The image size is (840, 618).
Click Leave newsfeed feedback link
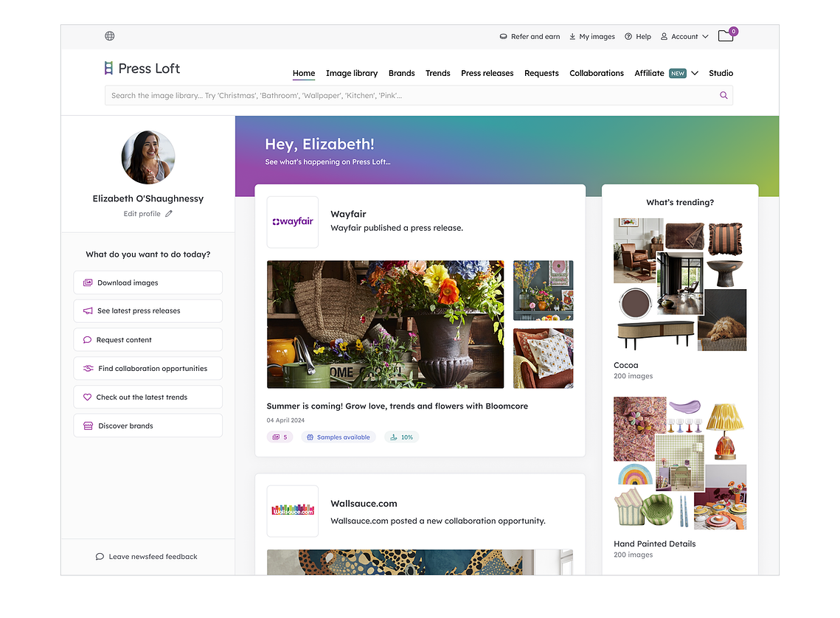point(146,556)
